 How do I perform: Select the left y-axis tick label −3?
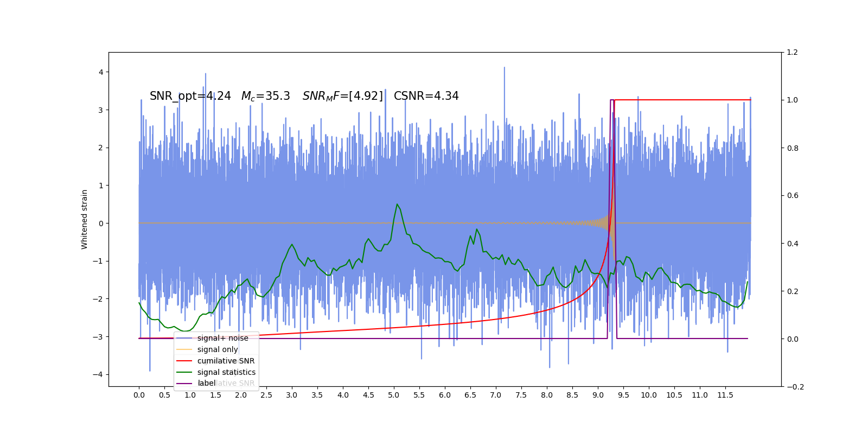98,337
